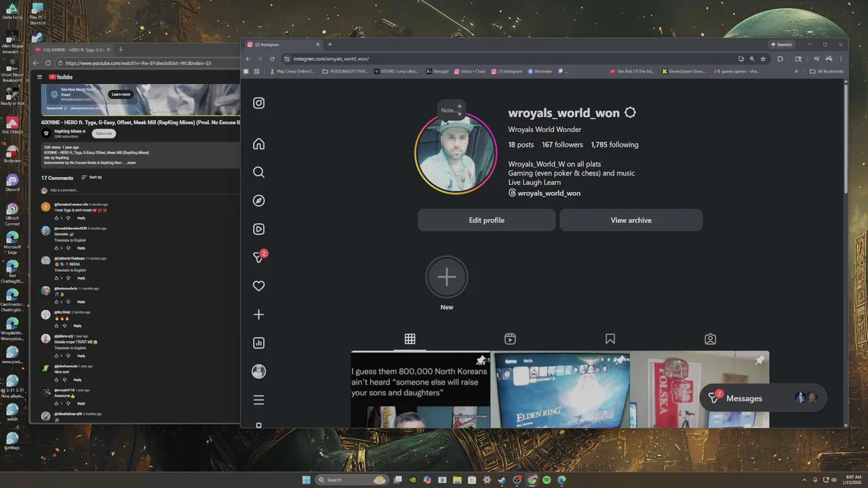This screenshot has width=868, height=488.
Task: Open Ubisoft Connect desktop shortcut
Action: [12, 214]
